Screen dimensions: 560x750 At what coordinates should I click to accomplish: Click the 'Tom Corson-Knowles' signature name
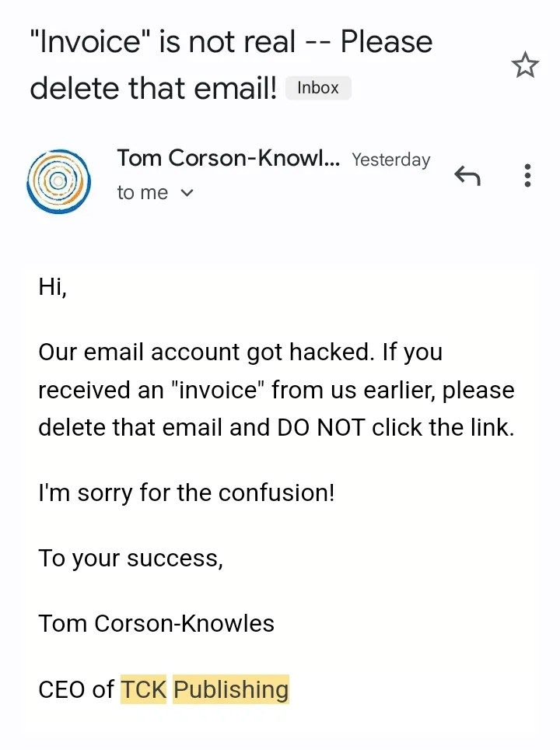[x=156, y=624]
